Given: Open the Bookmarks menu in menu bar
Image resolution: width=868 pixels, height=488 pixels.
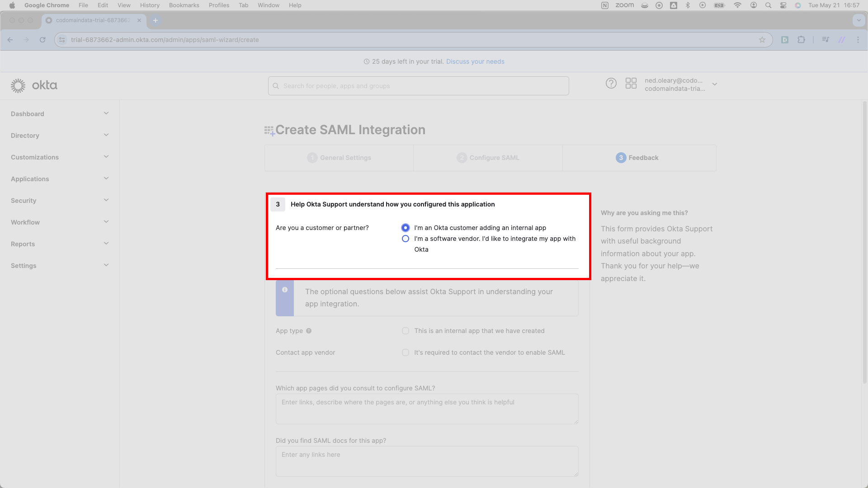Looking at the screenshot, I should pos(184,5).
